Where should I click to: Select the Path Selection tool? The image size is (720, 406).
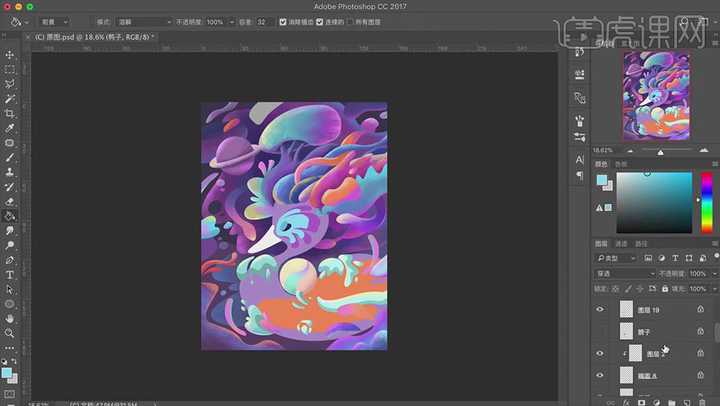(9, 289)
